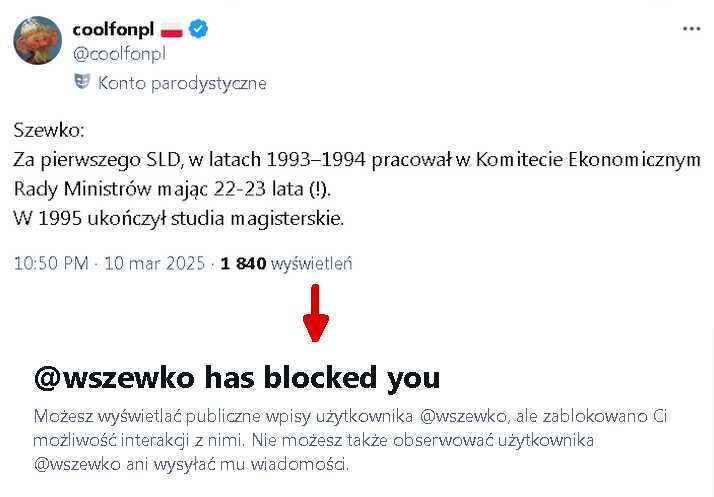The image size is (714, 497).
Task: Open the @wszewko mention after 'użytkownika' on the first notice line
Action: (x=463, y=416)
